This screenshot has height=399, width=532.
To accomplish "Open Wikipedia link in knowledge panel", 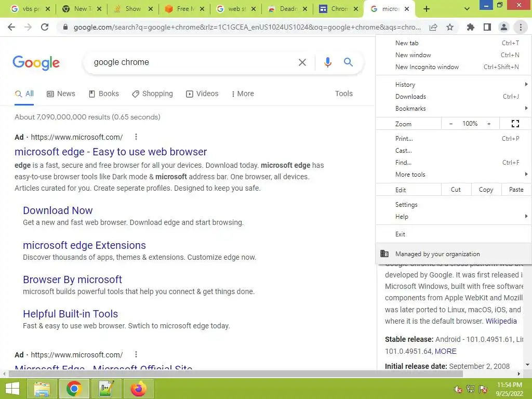I will [x=501, y=321].
